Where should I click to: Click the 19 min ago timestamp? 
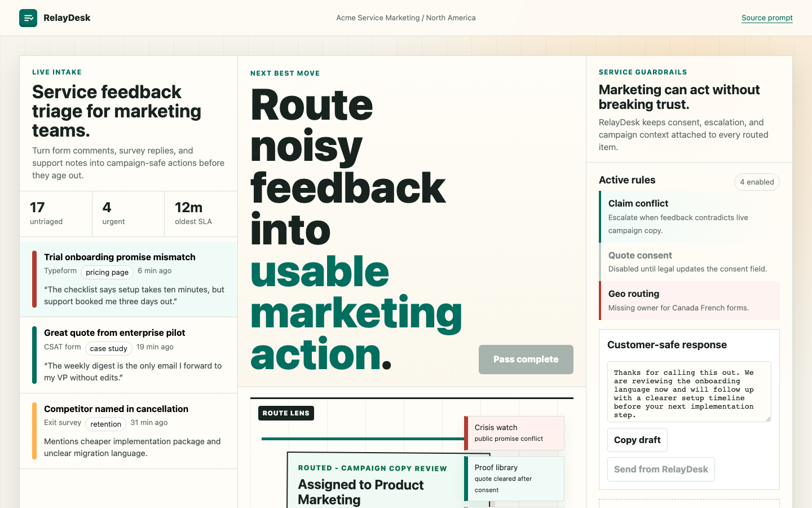[155, 347]
